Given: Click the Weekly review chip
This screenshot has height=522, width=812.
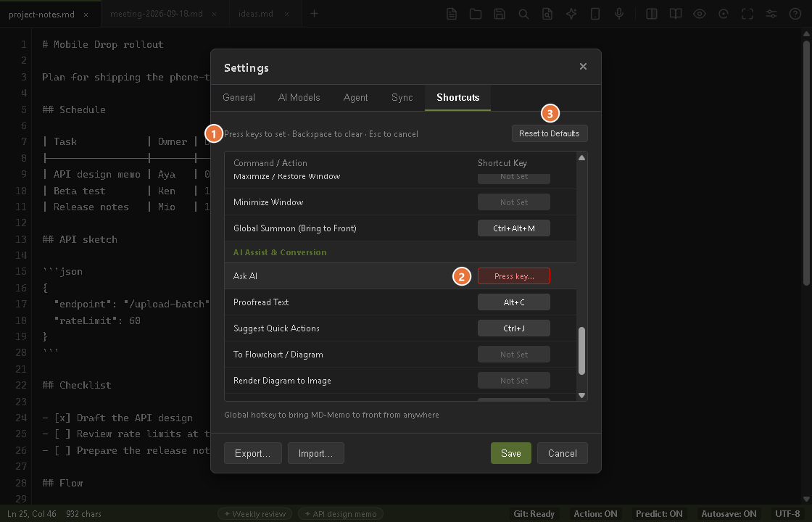Looking at the screenshot, I should click(x=254, y=514).
